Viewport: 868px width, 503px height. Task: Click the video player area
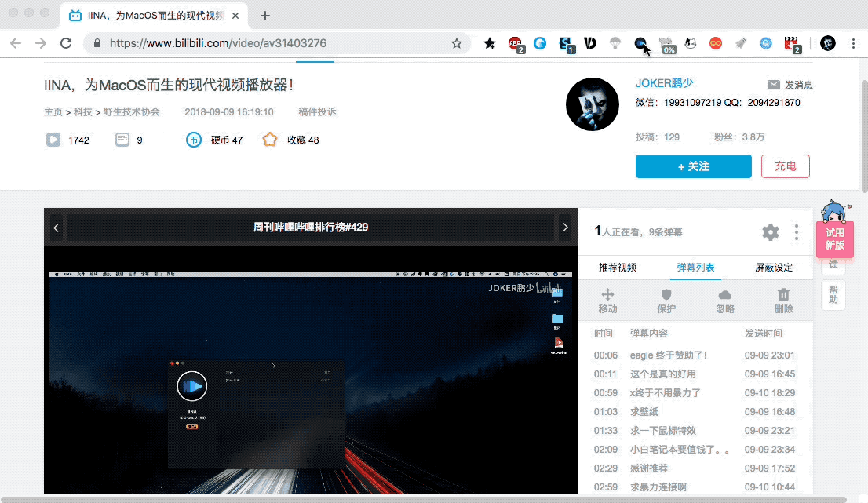point(311,370)
